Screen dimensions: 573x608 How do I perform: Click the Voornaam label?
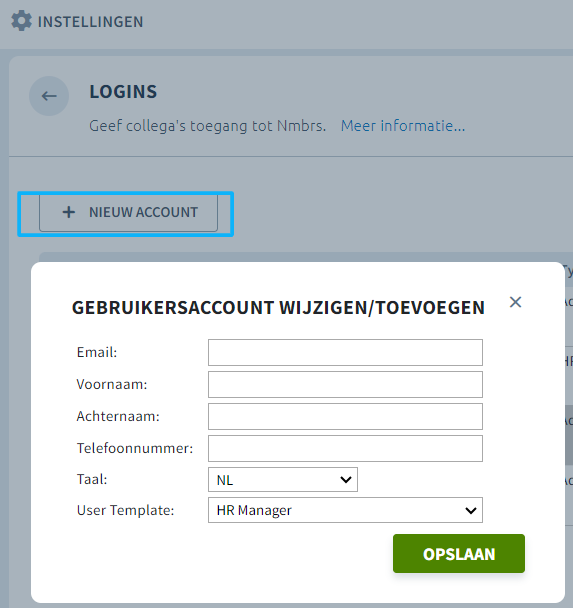click(112, 384)
